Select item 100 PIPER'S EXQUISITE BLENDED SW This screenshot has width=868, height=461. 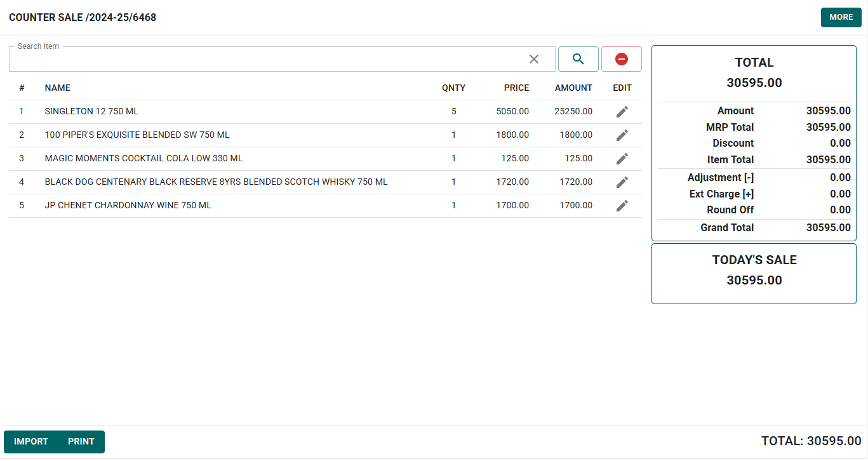pos(137,135)
